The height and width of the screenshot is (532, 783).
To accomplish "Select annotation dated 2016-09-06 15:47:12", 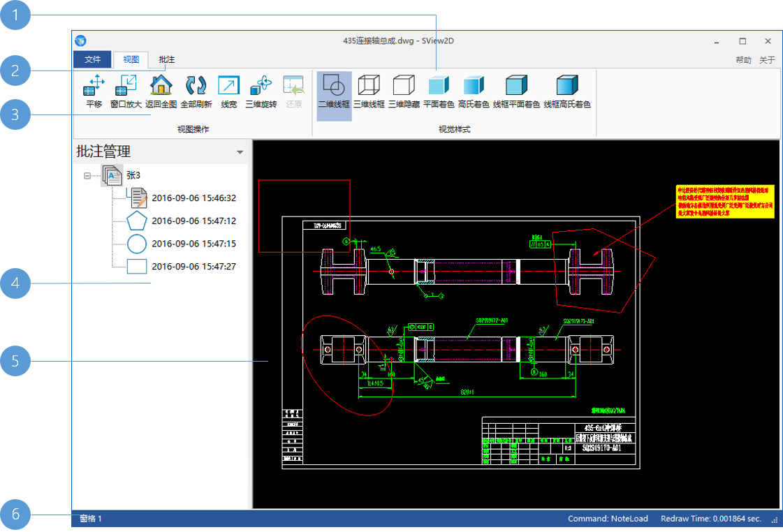I will 193,221.
